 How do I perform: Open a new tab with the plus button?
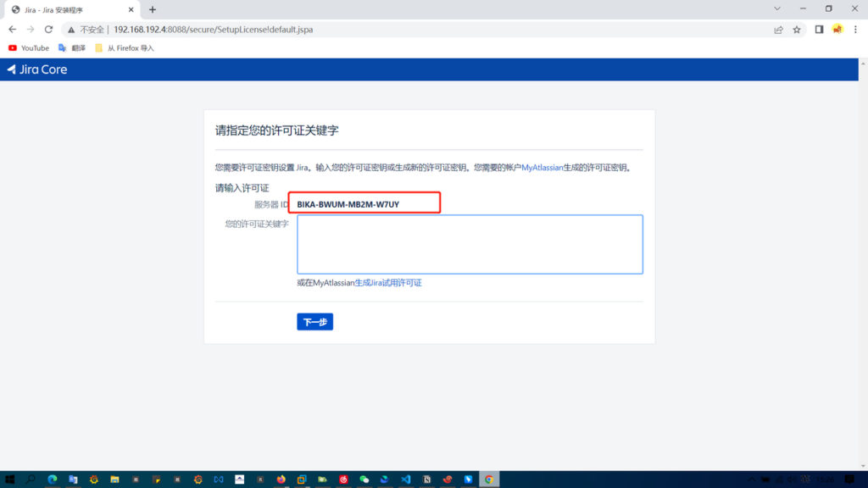coord(153,9)
